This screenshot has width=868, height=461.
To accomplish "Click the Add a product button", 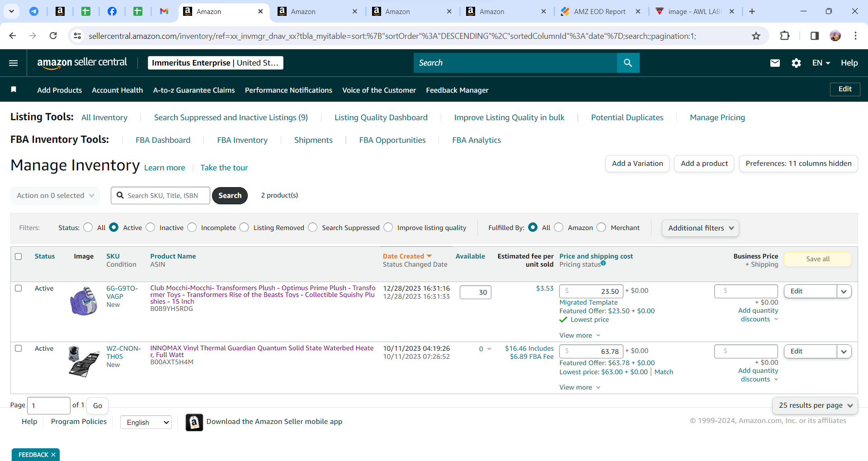I will [x=704, y=164].
